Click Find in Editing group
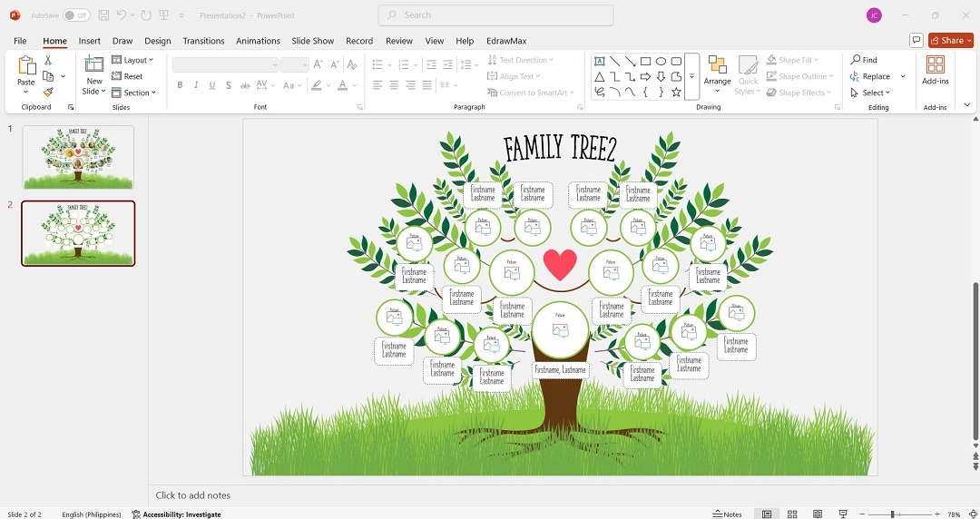 tap(864, 60)
